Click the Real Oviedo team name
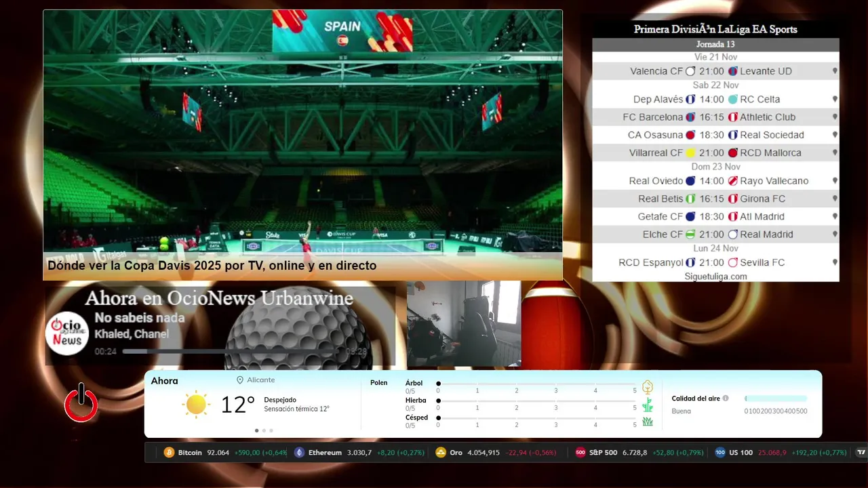Screen dimensions: 868x488 (656, 181)
